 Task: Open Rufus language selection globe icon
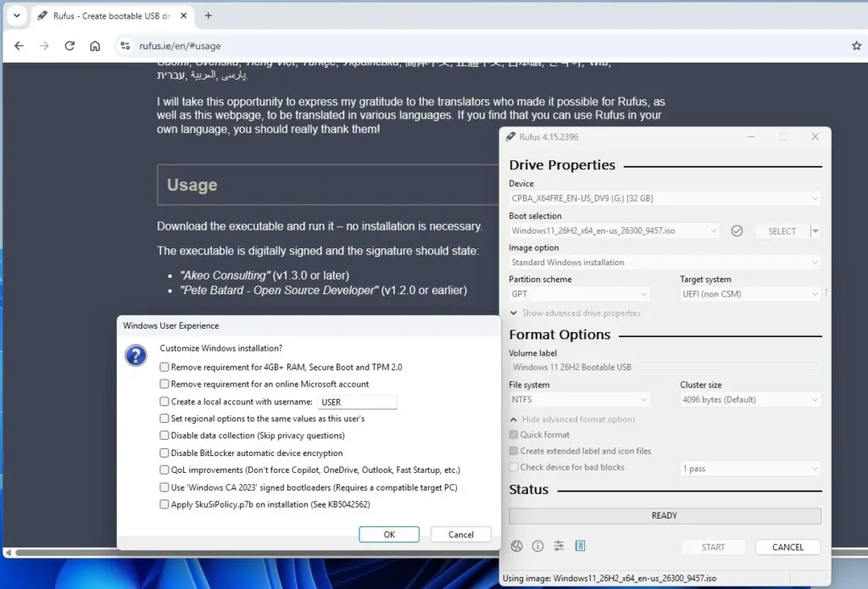(516, 547)
